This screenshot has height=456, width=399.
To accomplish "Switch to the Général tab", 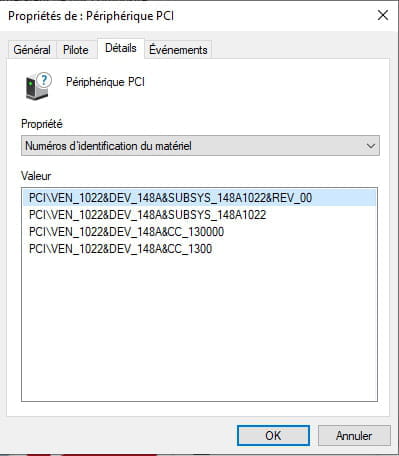I will click(32, 50).
